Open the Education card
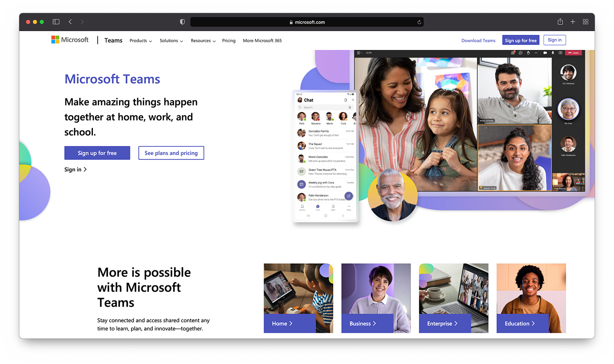 point(531,298)
